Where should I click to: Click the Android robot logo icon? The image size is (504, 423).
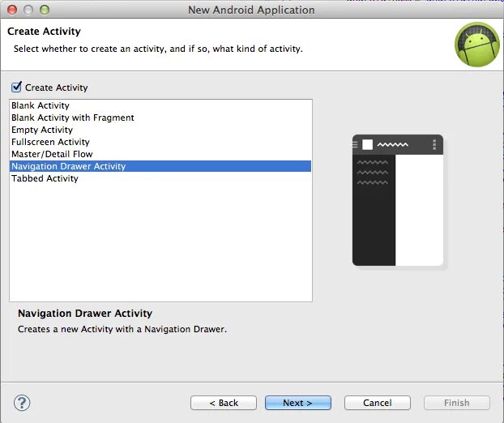[477, 45]
